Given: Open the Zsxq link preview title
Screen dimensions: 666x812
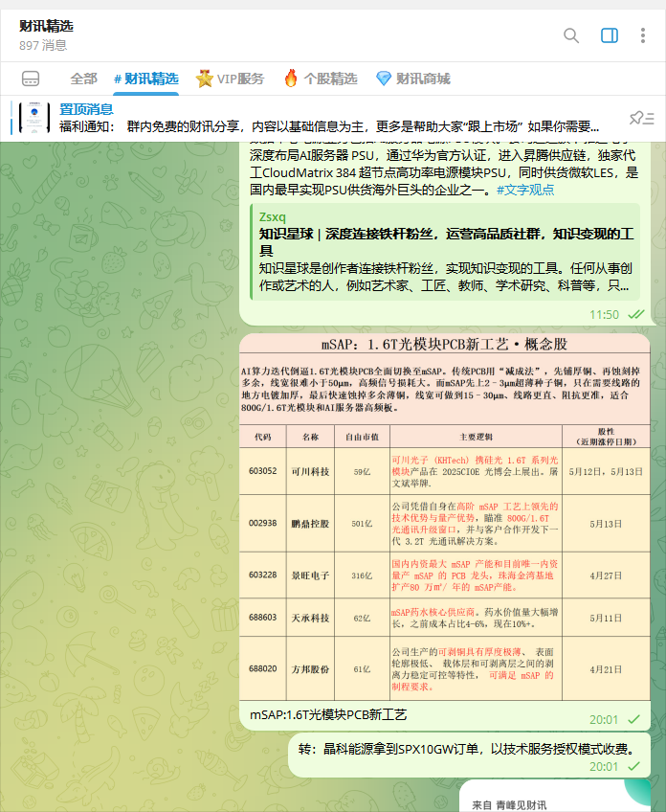Looking at the screenshot, I should click(x=446, y=242).
